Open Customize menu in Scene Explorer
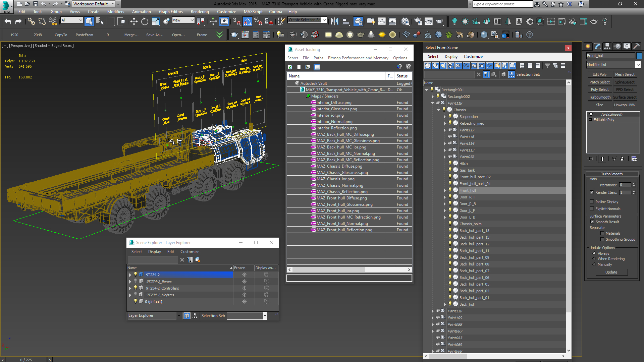644x362 pixels. coord(190,252)
